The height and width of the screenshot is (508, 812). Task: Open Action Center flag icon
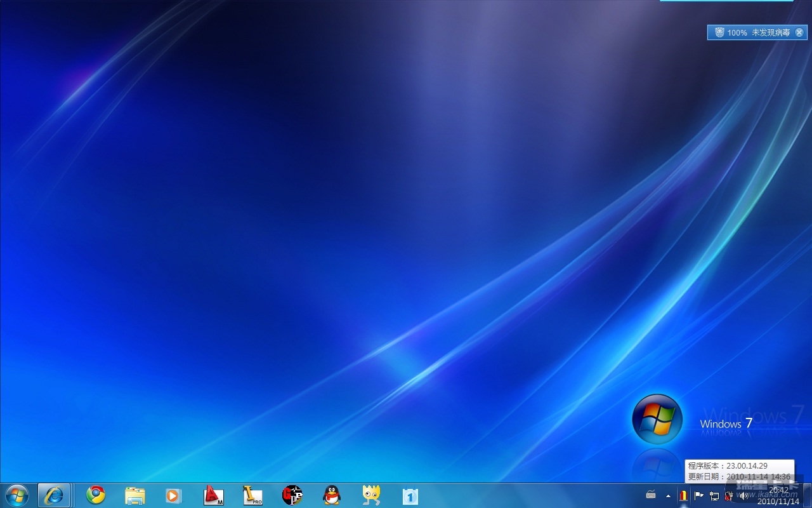point(698,496)
